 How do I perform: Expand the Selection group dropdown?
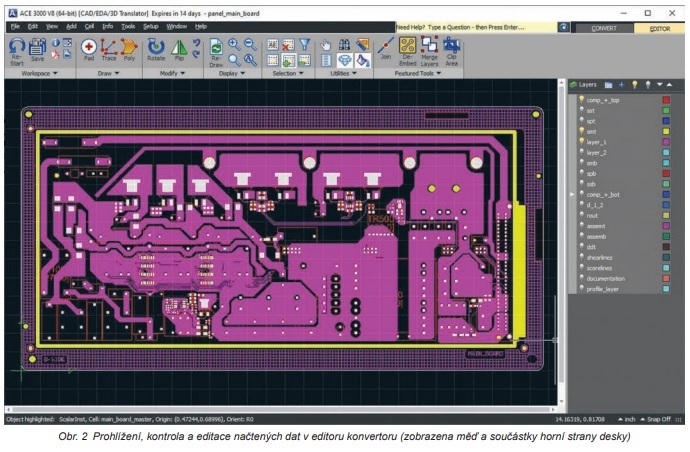[301, 73]
